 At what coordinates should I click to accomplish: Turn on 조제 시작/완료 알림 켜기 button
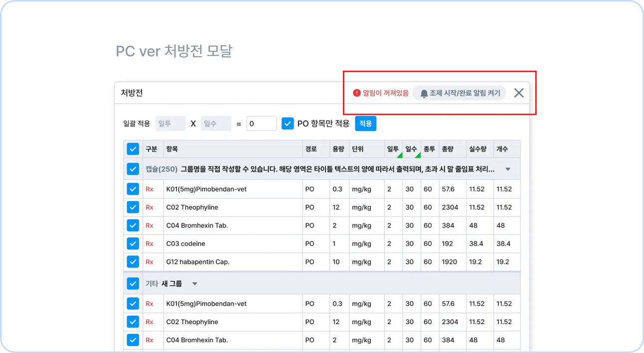click(459, 93)
